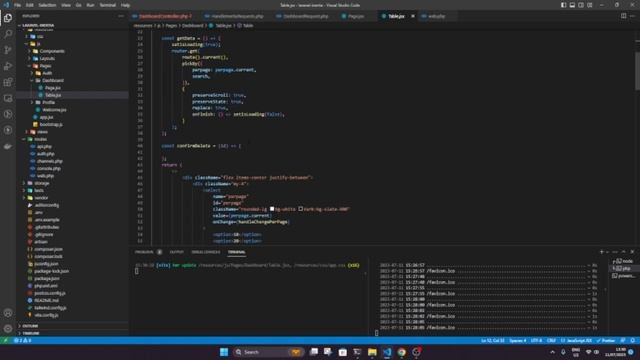The width and height of the screenshot is (640, 360).
Task: Open editor more actions menu
Action: pos(632,16)
